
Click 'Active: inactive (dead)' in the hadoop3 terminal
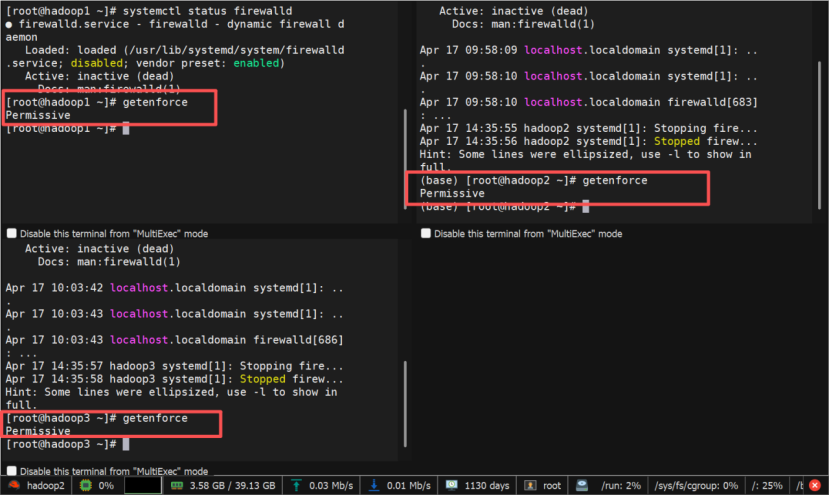tap(100, 249)
